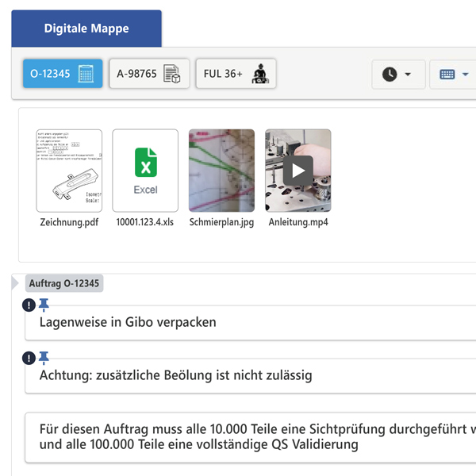Open the Excel file thumbnail
The image size is (476, 476).
[x=145, y=171]
